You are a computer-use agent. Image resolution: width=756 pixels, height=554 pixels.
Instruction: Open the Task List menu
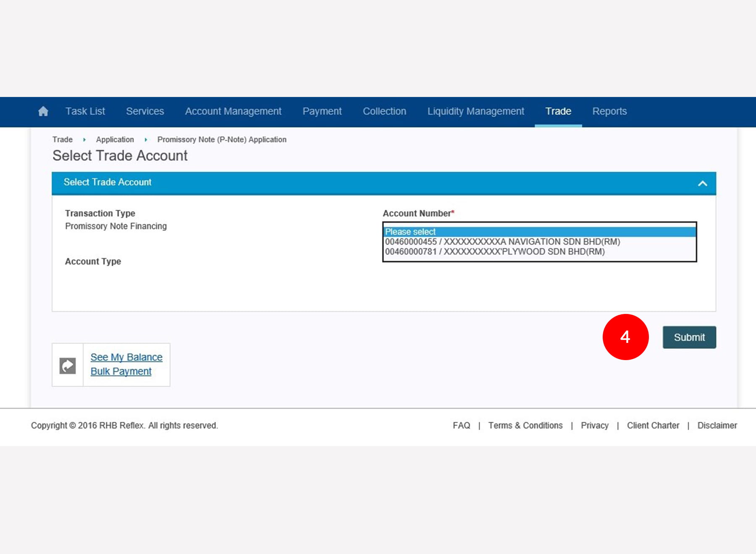[85, 111]
